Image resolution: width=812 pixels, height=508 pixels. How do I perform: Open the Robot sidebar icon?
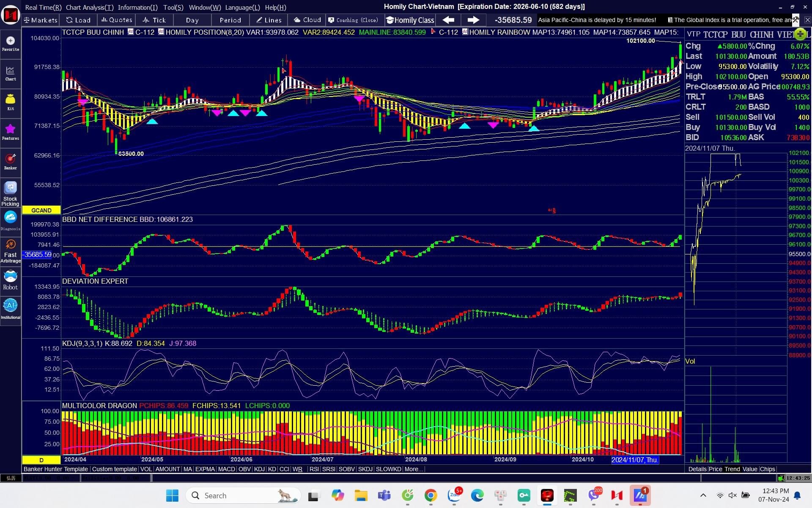[x=10, y=280]
